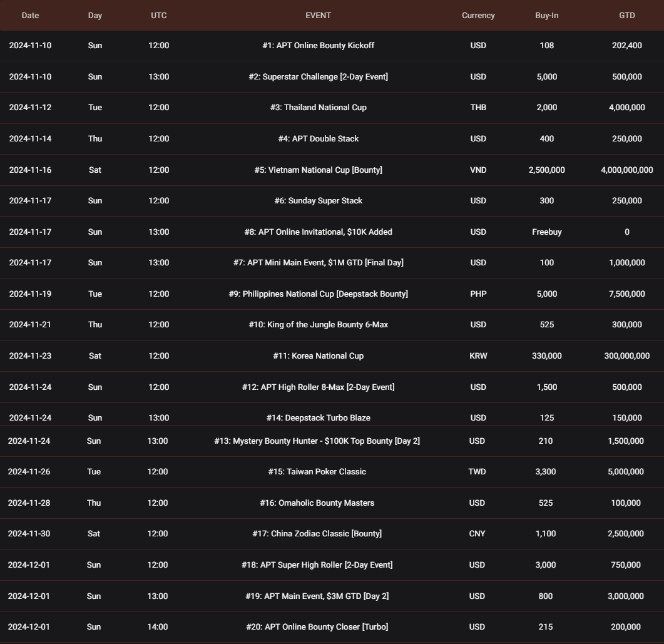Click the Date column header
This screenshot has height=644, width=664.
(x=30, y=15)
